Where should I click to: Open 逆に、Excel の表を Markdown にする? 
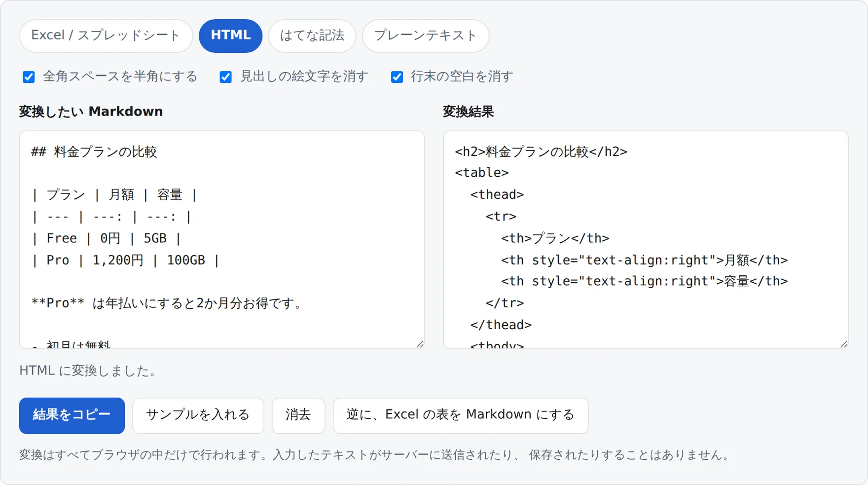(461, 415)
